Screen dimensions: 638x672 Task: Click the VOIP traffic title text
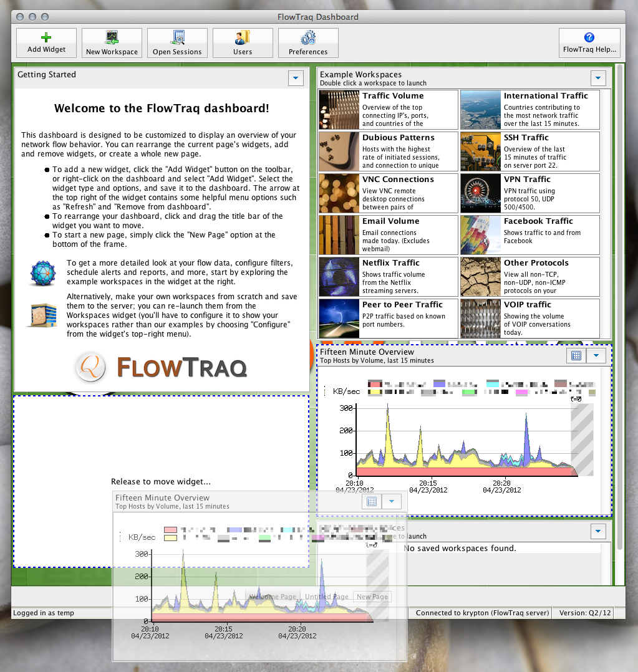(528, 305)
